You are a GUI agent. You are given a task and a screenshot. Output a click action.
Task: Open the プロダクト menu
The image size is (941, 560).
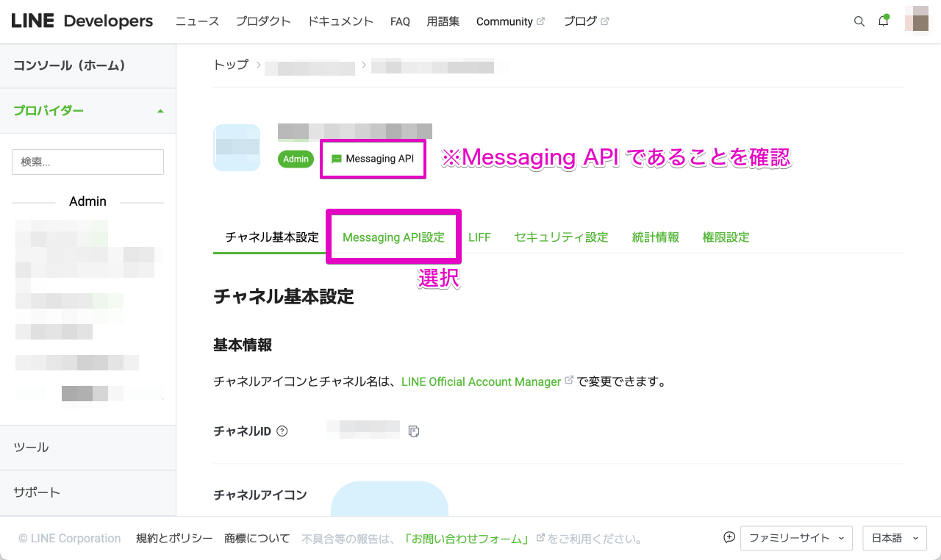tap(263, 21)
